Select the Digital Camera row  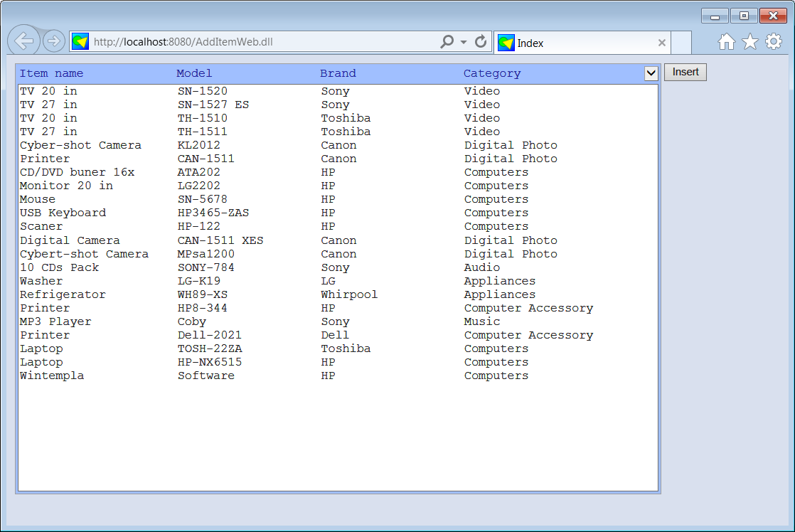click(338, 240)
